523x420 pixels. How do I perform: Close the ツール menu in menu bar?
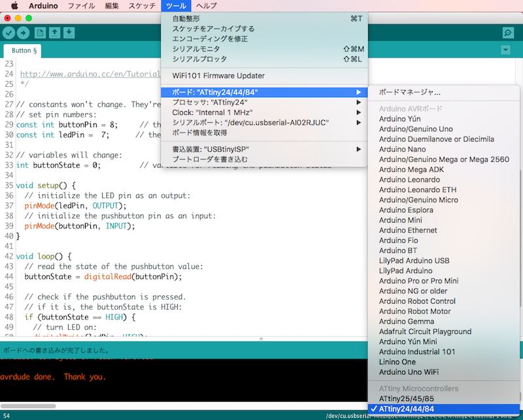(176, 6)
